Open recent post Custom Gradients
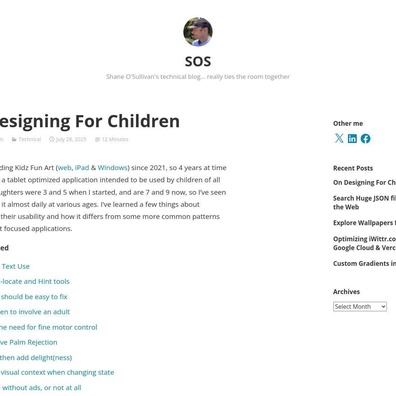396x396 pixels. 364,263
